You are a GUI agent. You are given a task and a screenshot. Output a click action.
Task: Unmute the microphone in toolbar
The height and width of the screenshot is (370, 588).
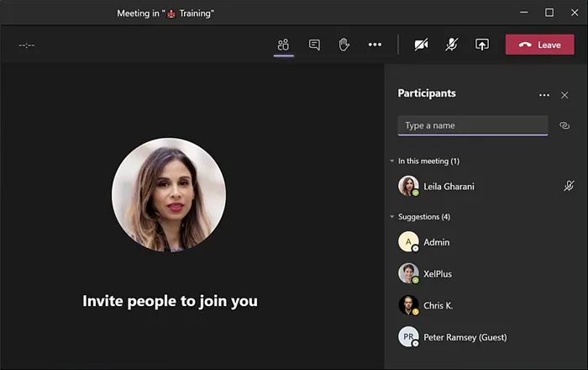[452, 45]
